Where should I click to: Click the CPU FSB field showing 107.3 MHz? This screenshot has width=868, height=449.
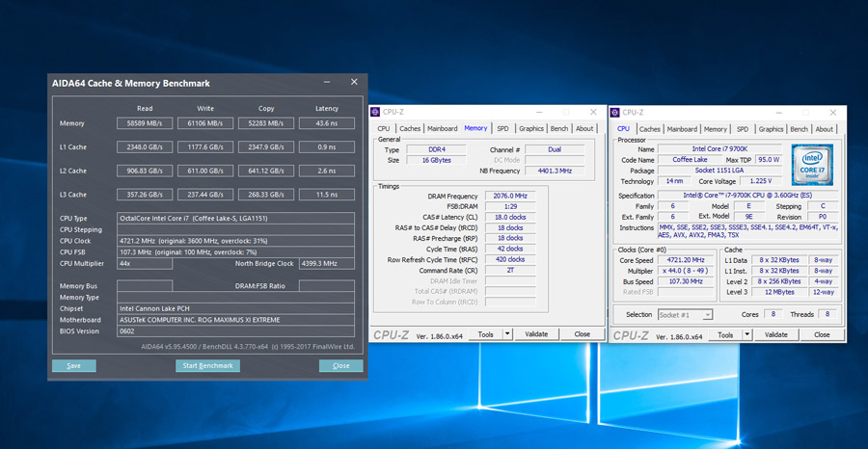coord(236,252)
